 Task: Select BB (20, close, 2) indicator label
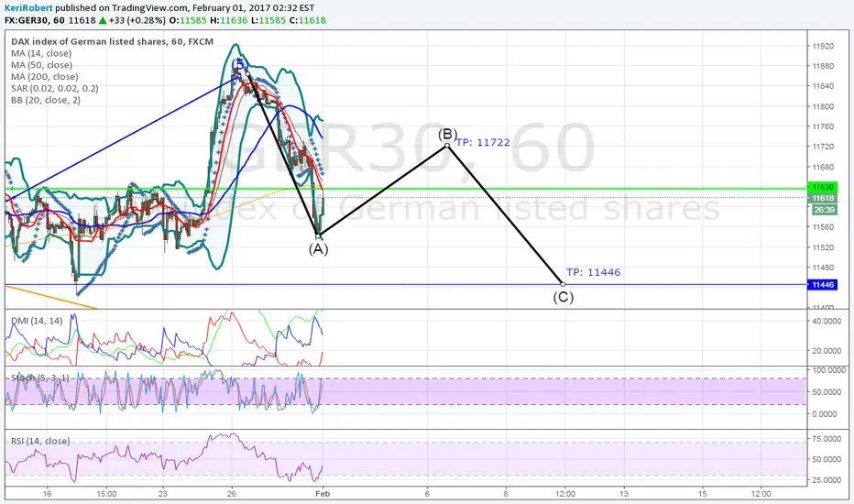pos(46,100)
